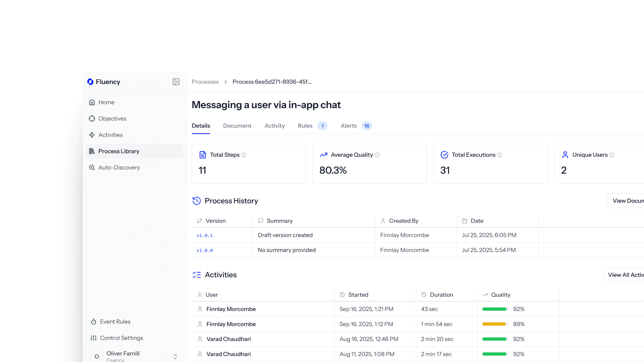Click info icon next to Average Quality
644x362 pixels.
point(377,155)
